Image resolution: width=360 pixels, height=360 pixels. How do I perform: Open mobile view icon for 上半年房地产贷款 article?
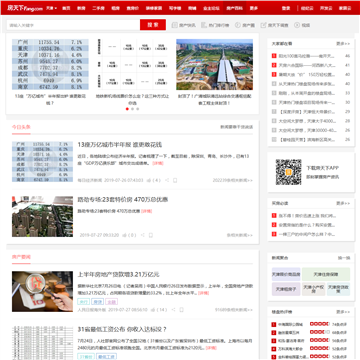point(182,310)
